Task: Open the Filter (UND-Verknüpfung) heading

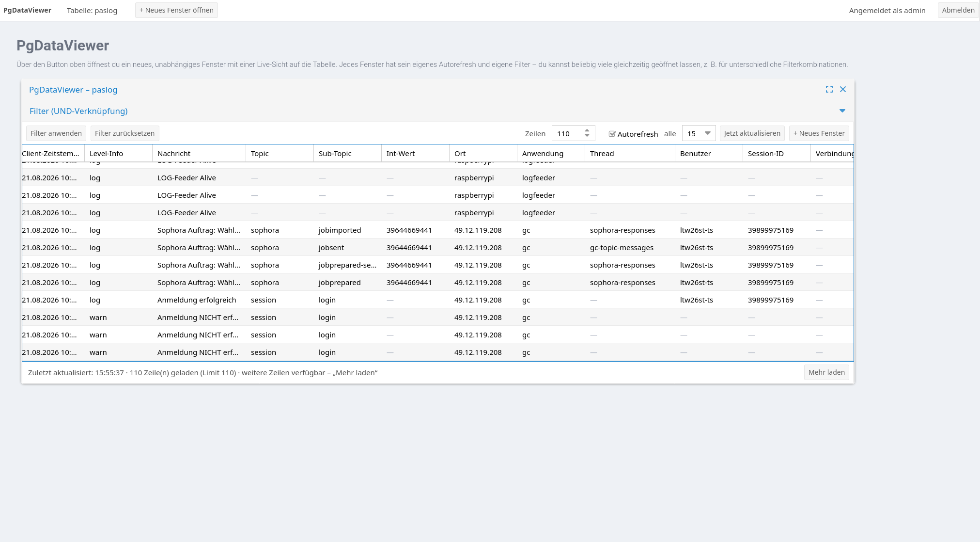Action: [x=78, y=111]
